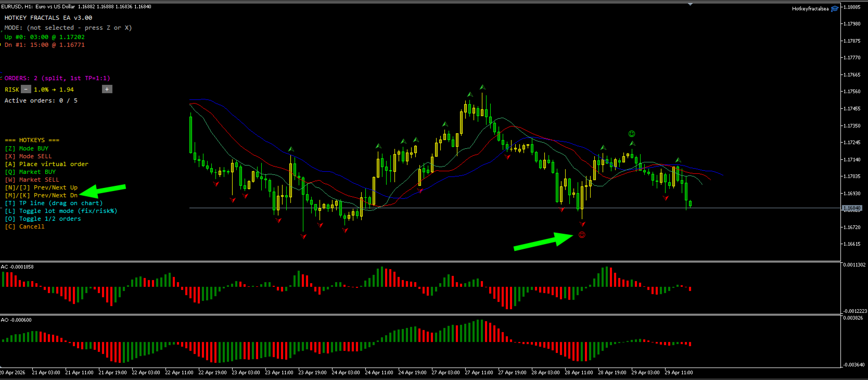Image resolution: width=868 pixels, height=380 pixels.
Task: Click the '24 Apr 03:00' time axis label
Action: (346, 373)
